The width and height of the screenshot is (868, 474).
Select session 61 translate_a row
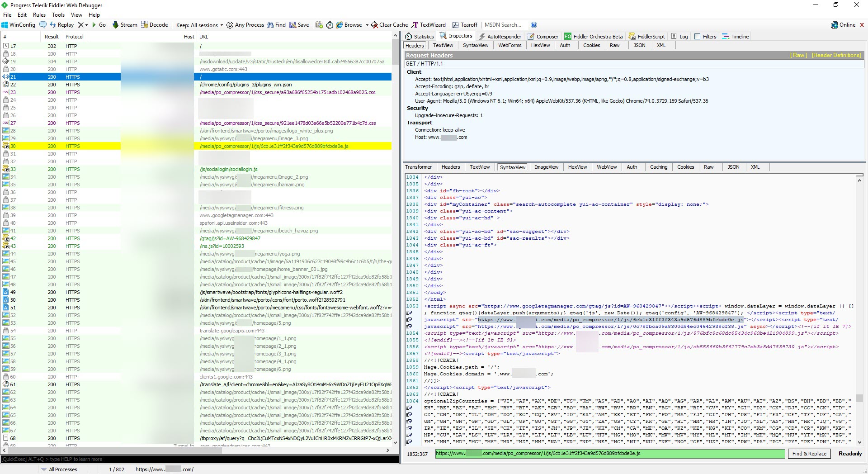pos(197,384)
